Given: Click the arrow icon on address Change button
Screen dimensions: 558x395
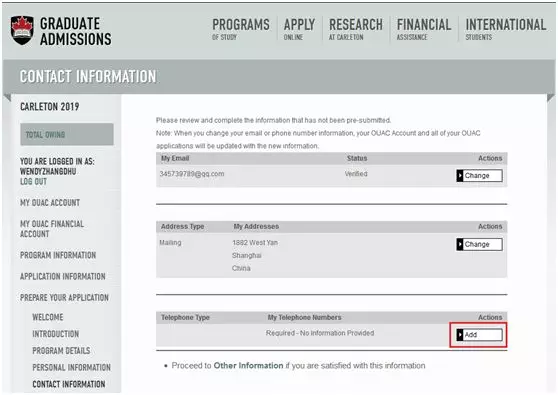Looking at the screenshot, I should point(460,244).
